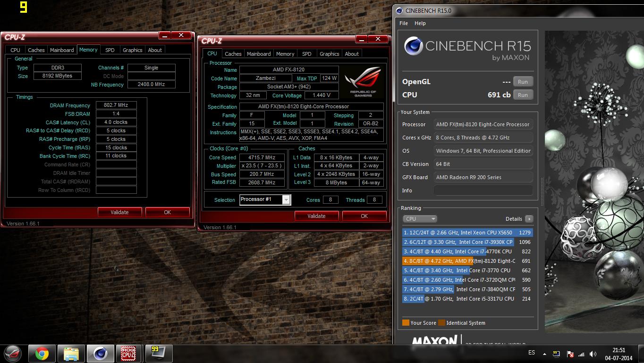Click Validate in the right CPU-Z window
Viewport: 644px width, 363px height.
[x=316, y=216]
